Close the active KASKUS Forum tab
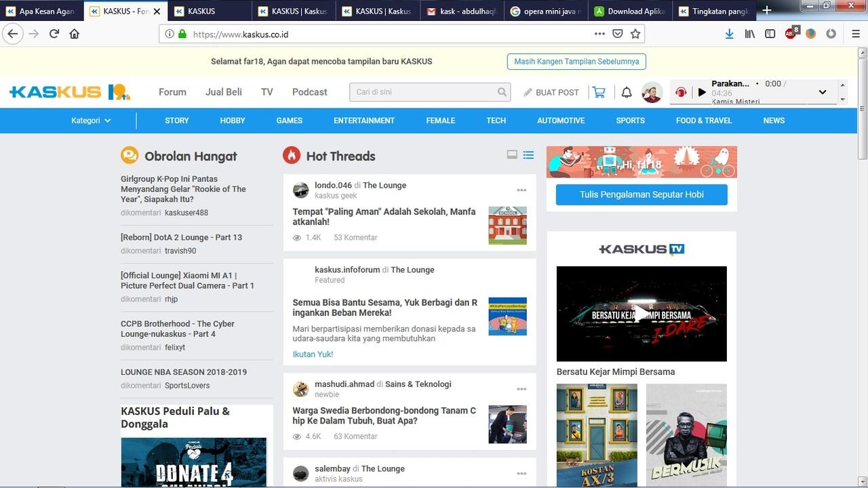This screenshot has width=868, height=488. 157,11
